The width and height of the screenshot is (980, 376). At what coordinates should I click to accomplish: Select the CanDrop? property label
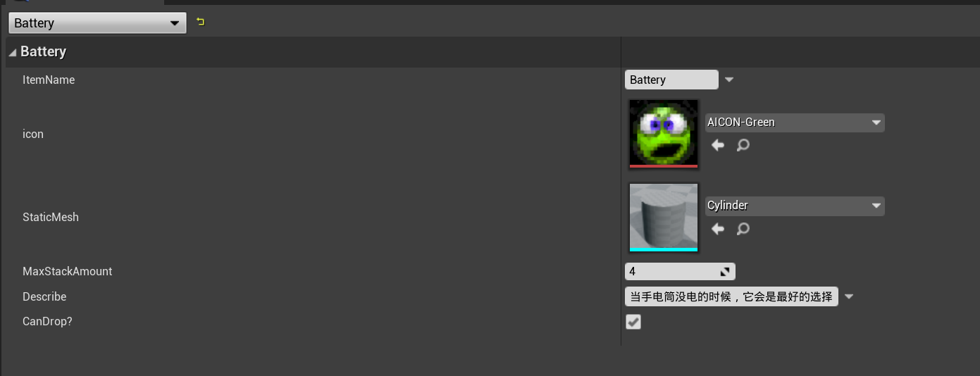[47, 321]
